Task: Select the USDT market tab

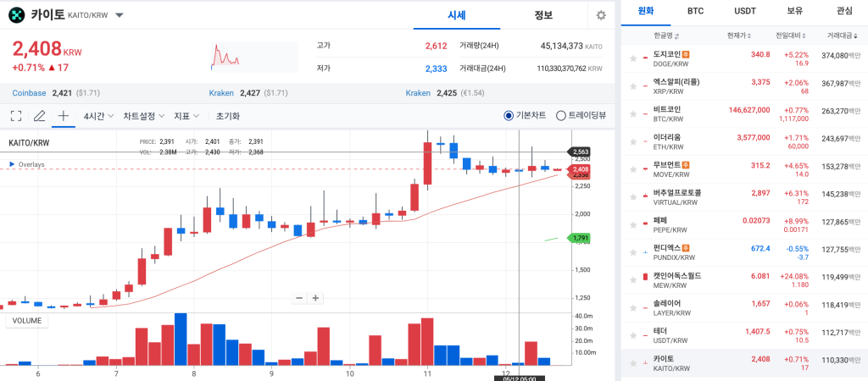Action: pyautogui.click(x=744, y=11)
